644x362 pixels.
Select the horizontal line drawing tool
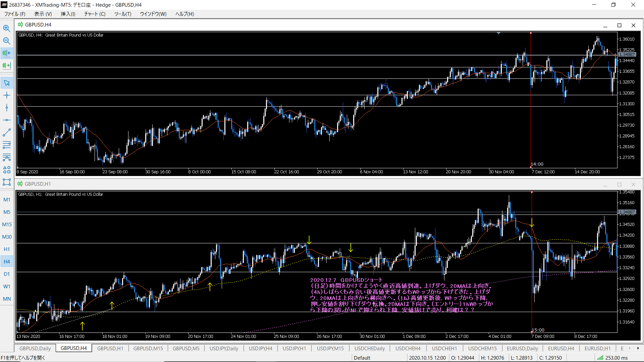coord(7,120)
